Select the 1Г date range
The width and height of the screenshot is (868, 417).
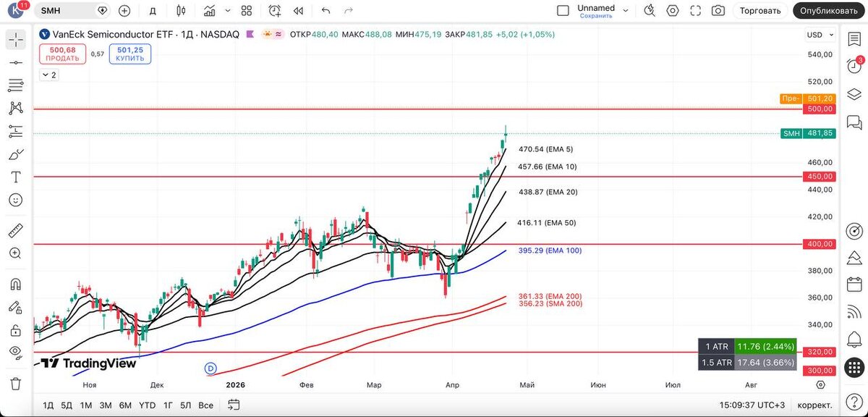168,405
